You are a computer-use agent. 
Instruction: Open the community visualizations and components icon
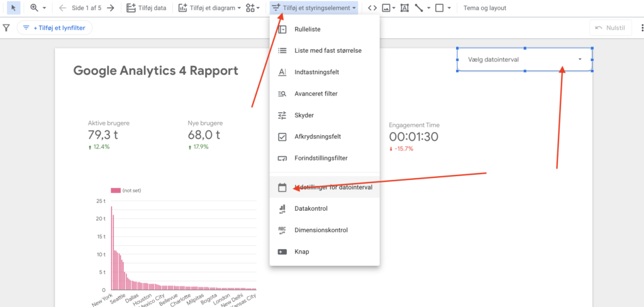(x=253, y=8)
